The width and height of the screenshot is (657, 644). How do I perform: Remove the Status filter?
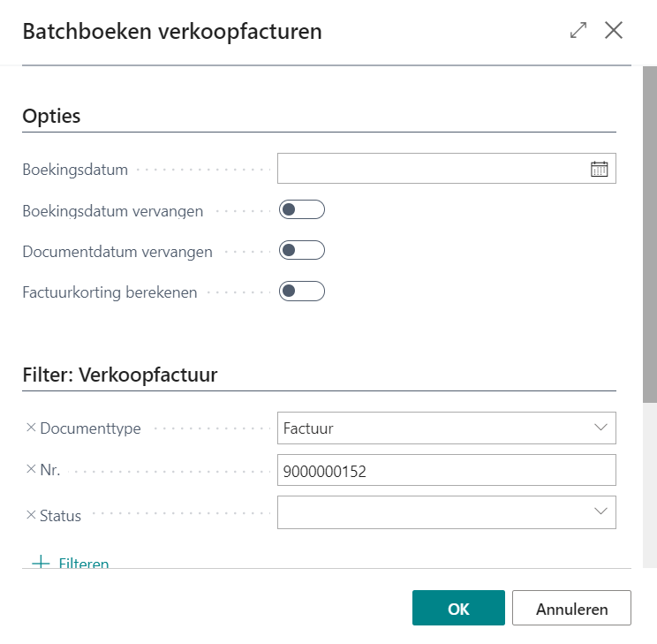31,514
